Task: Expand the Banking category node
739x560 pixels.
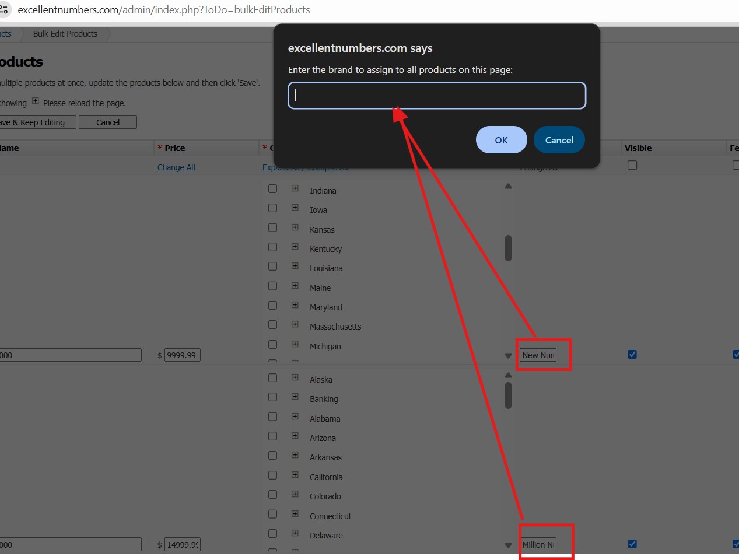Action: (295, 397)
